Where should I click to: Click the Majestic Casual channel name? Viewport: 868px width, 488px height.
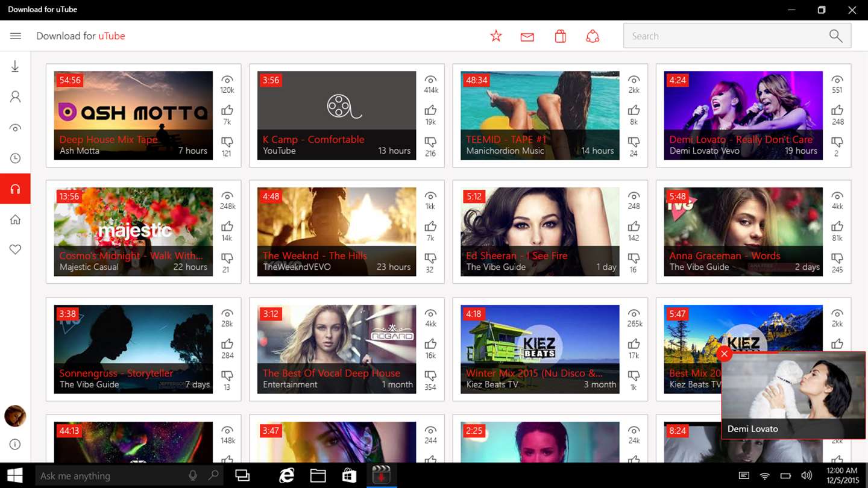coord(89,267)
